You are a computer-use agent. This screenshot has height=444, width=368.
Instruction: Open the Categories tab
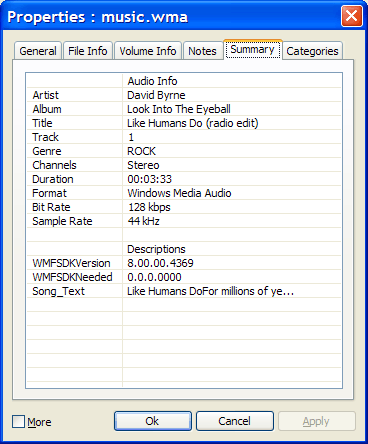tap(312, 51)
